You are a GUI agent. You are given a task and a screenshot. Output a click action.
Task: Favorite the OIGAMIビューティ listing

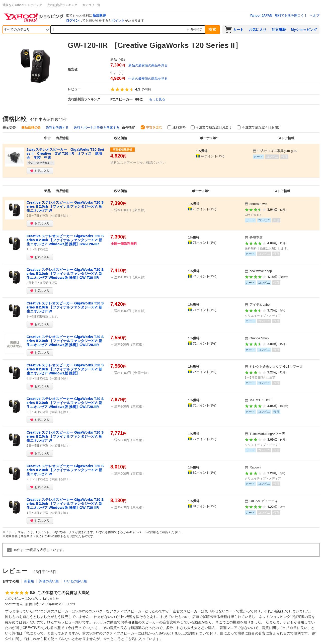(40, 521)
